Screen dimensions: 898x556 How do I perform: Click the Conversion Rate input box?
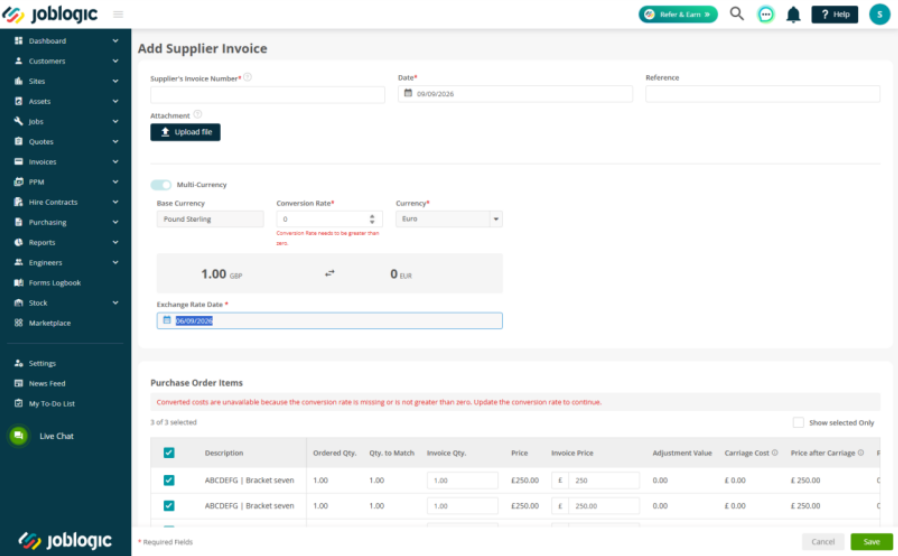pos(329,219)
